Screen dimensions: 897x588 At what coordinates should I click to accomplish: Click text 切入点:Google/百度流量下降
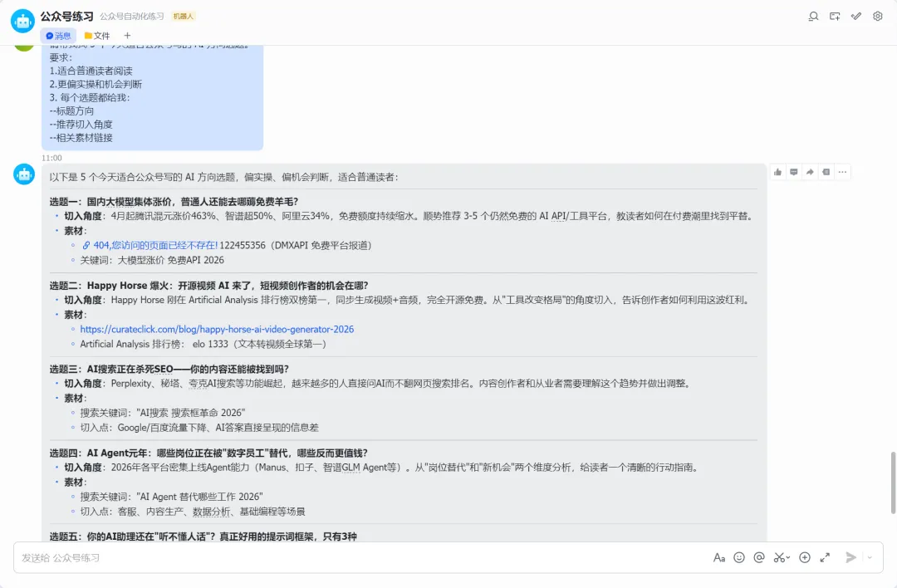[x=199, y=428]
